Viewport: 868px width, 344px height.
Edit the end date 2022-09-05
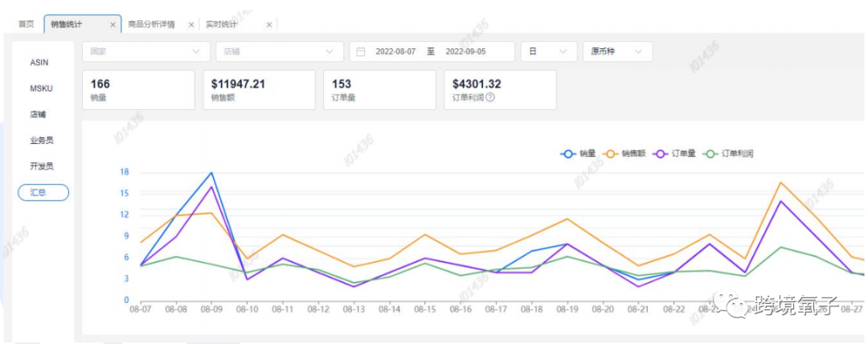pos(465,51)
